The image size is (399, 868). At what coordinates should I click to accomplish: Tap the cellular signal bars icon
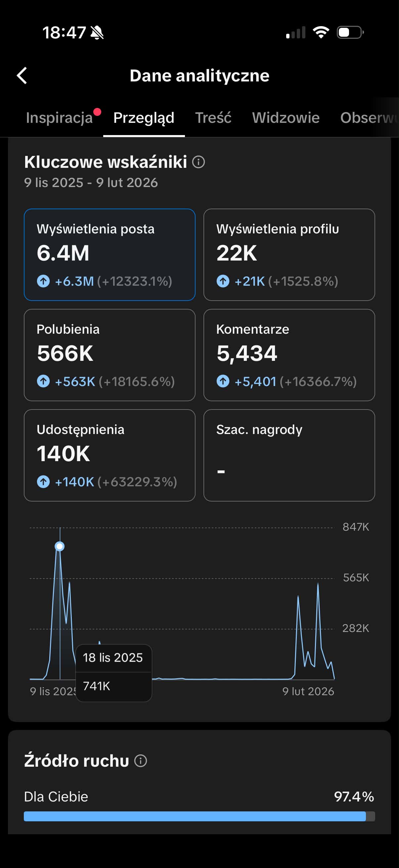(x=296, y=33)
